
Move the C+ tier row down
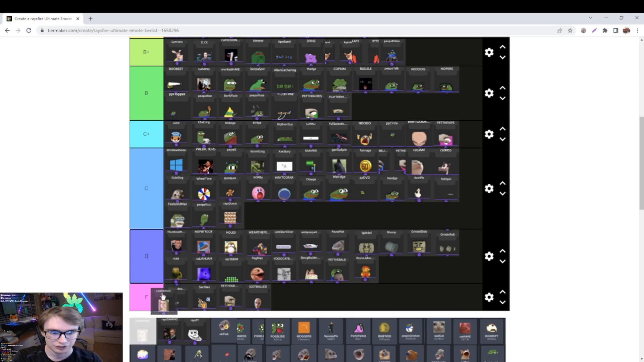502,139
